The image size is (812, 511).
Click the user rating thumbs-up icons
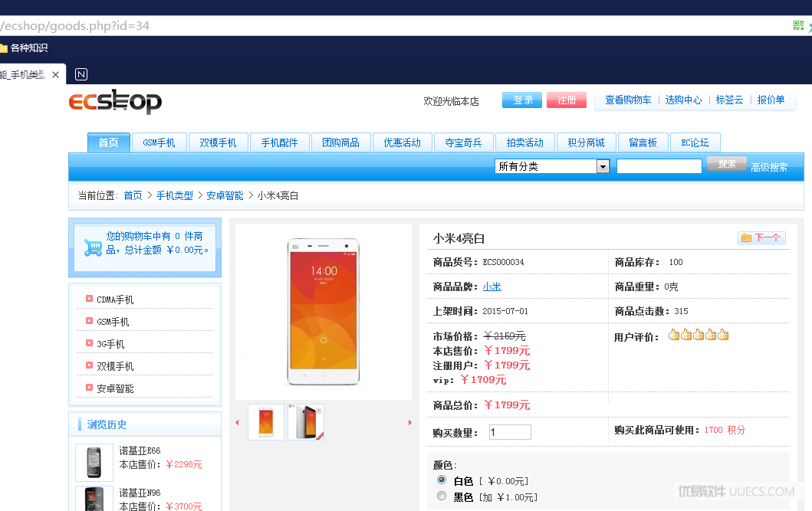(699, 335)
